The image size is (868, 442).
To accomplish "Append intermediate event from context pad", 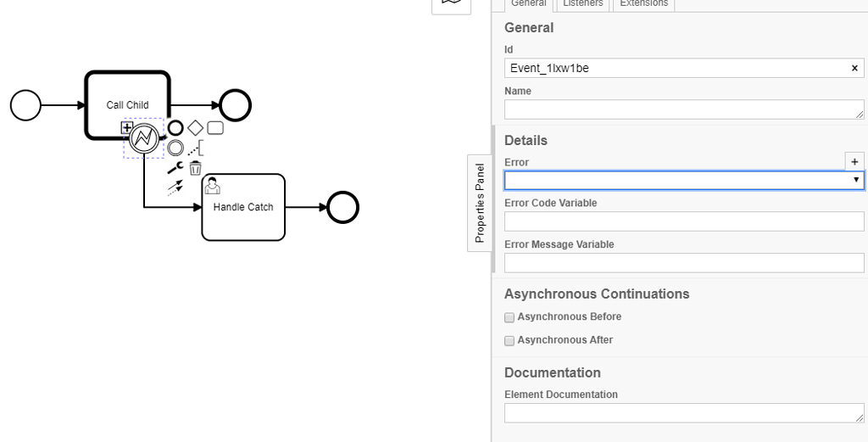I will tap(175, 148).
